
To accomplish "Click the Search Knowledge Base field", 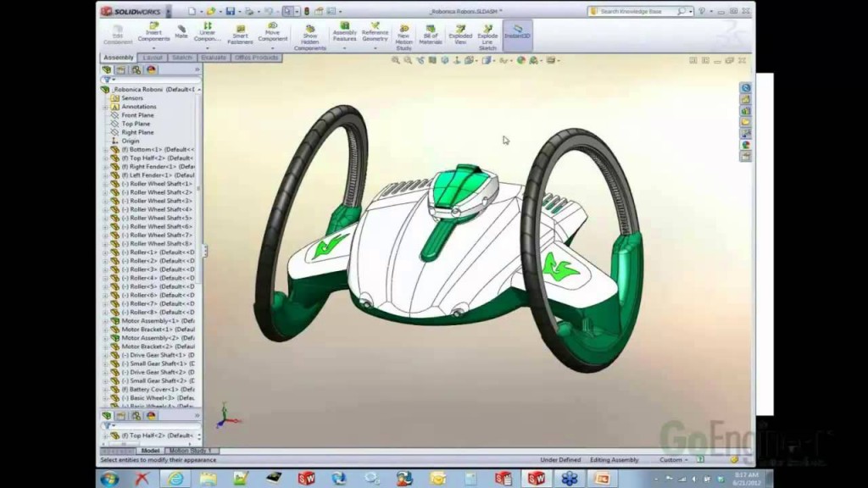I will pyautogui.click(x=637, y=11).
